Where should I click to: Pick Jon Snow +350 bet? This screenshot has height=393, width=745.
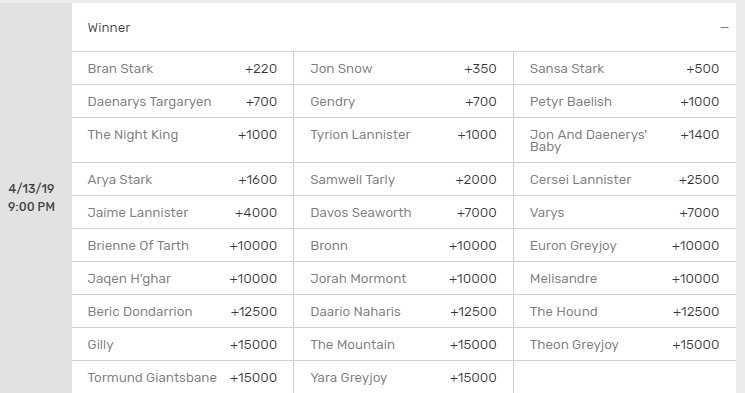(x=403, y=68)
